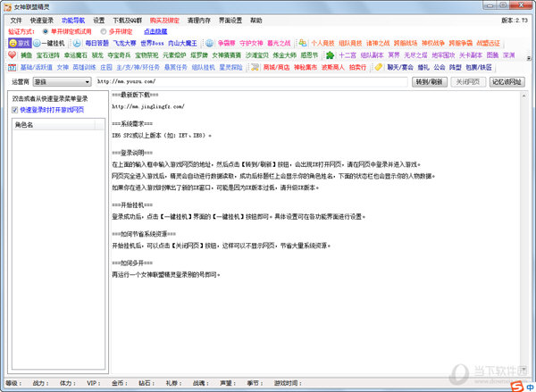This screenshot has width=536, height=392.
Task: Open the 守护女神 toolbar item
Action: [x=251, y=44]
